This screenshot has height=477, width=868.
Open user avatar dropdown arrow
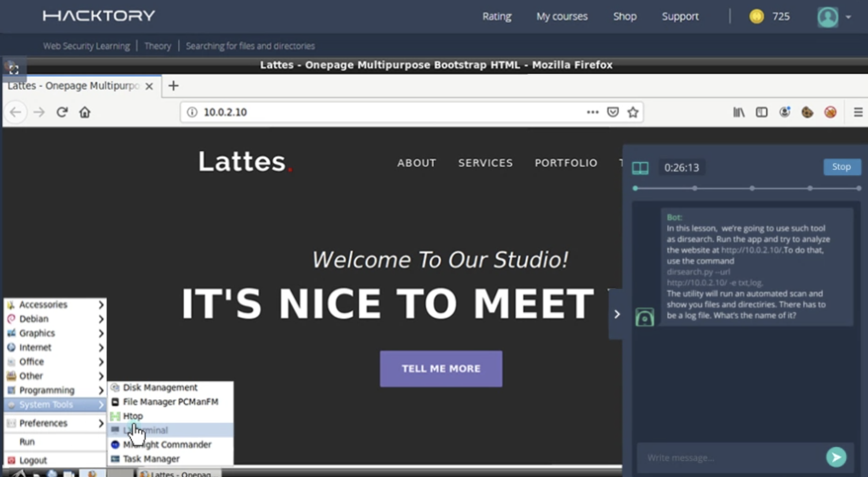click(848, 17)
